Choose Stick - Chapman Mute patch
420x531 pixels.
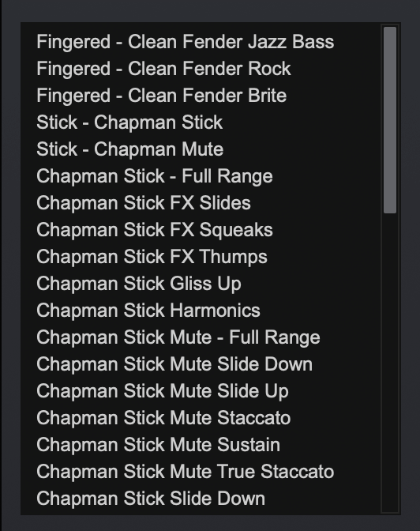click(129, 149)
